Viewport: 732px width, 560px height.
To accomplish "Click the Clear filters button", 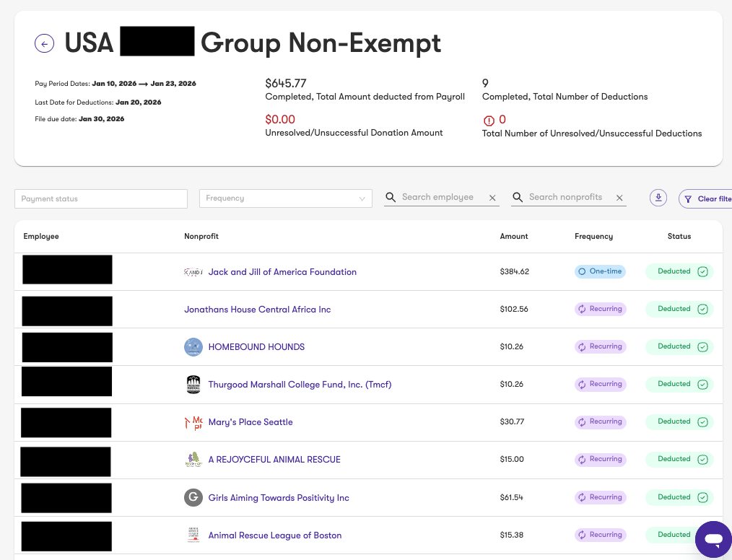I will coord(705,198).
